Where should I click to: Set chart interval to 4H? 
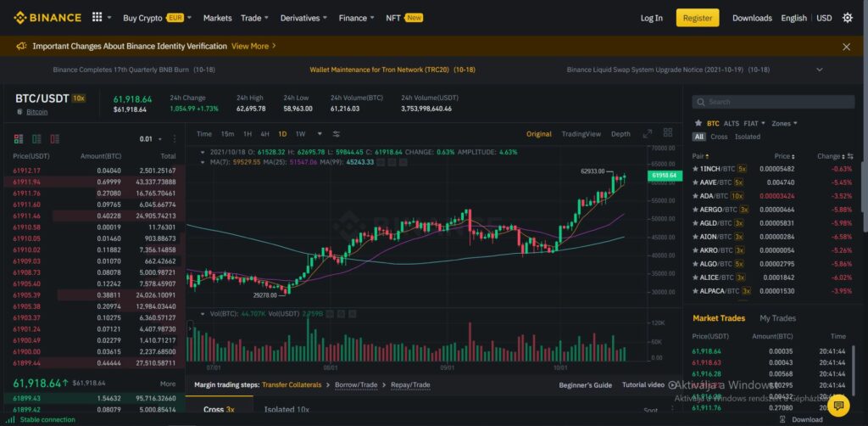point(264,133)
